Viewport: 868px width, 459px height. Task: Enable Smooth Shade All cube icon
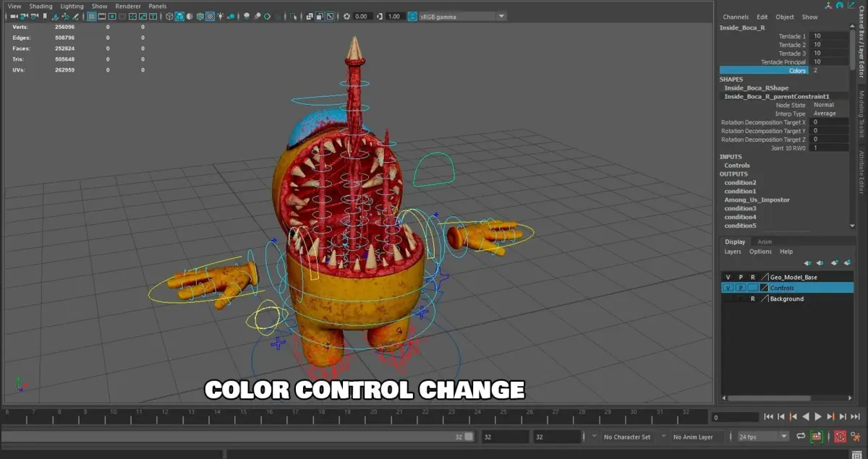[x=179, y=16]
